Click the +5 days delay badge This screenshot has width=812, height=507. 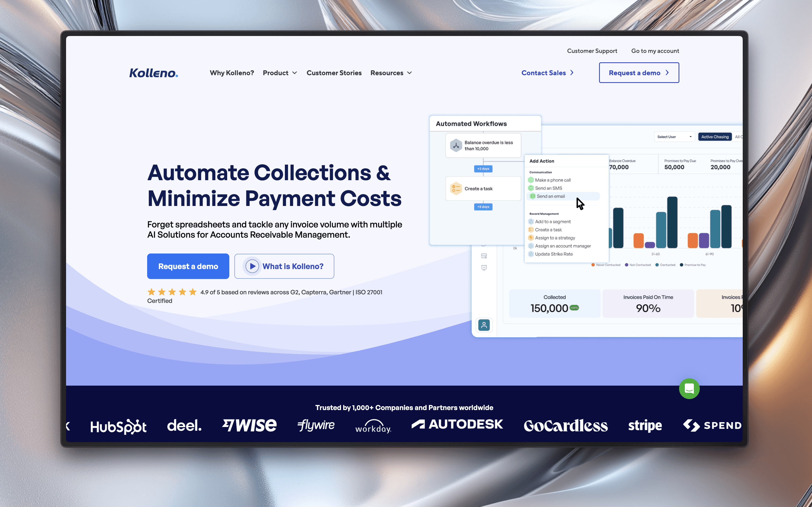pyautogui.click(x=483, y=207)
